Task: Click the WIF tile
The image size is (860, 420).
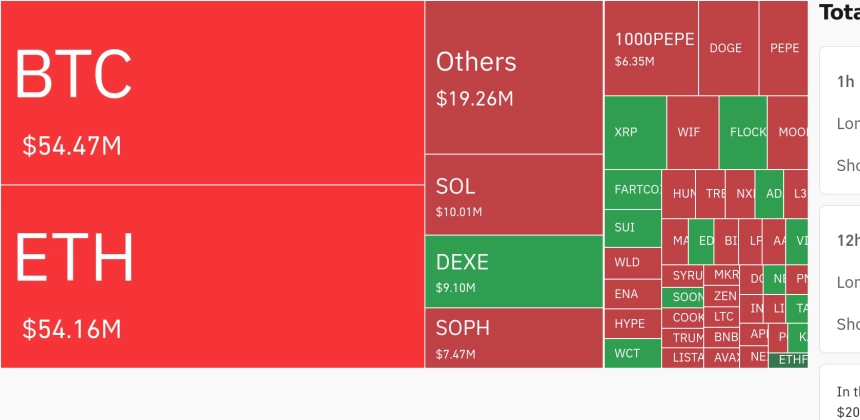Action: point(693,132)
